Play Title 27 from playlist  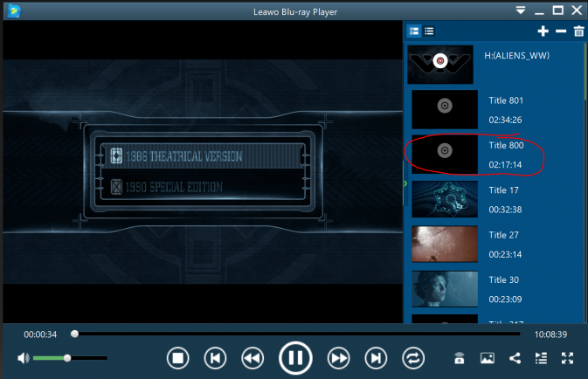click(x=503, y=235)
